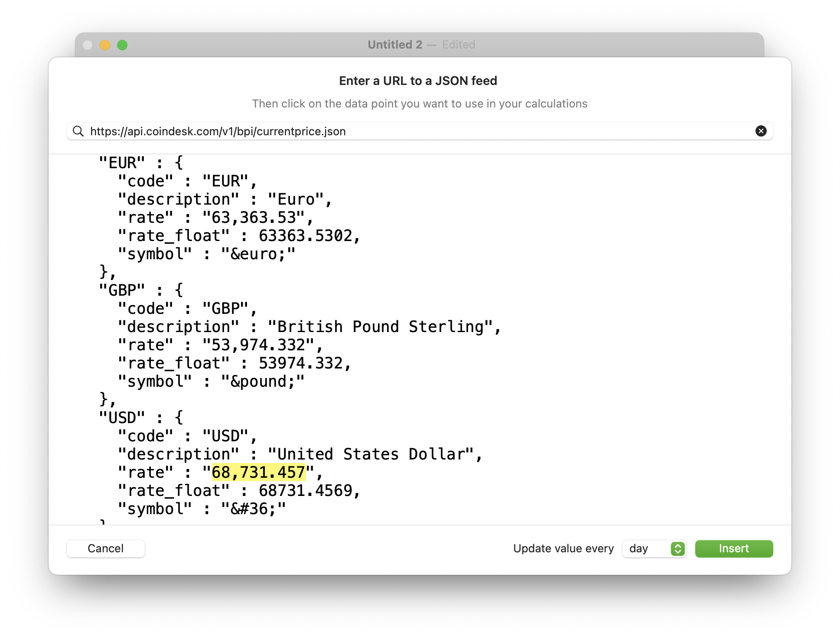Pick the EUR rate value 63,363.53
840x639 pixels.
tap(254, 217)
